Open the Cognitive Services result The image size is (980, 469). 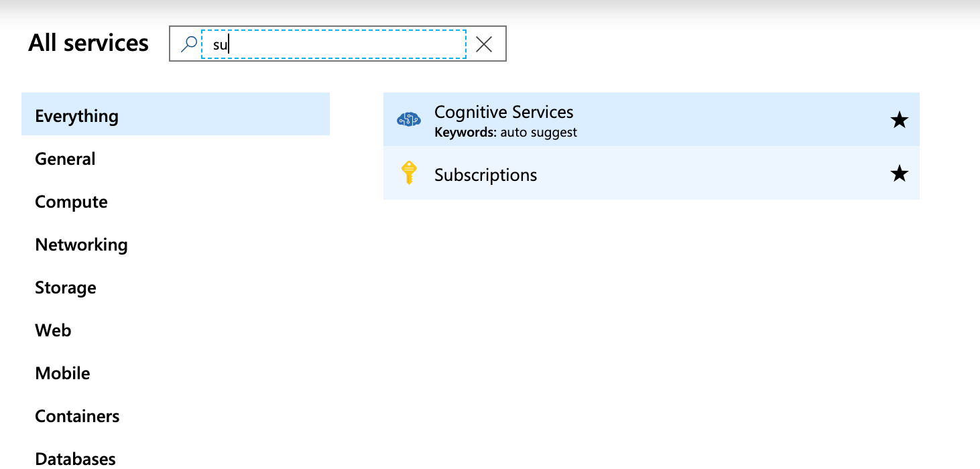(x=504, y=113)
